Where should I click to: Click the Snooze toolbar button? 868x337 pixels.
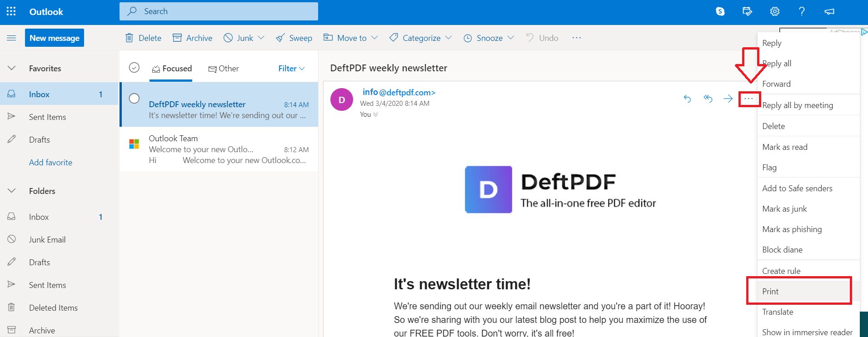coord(483,38)
